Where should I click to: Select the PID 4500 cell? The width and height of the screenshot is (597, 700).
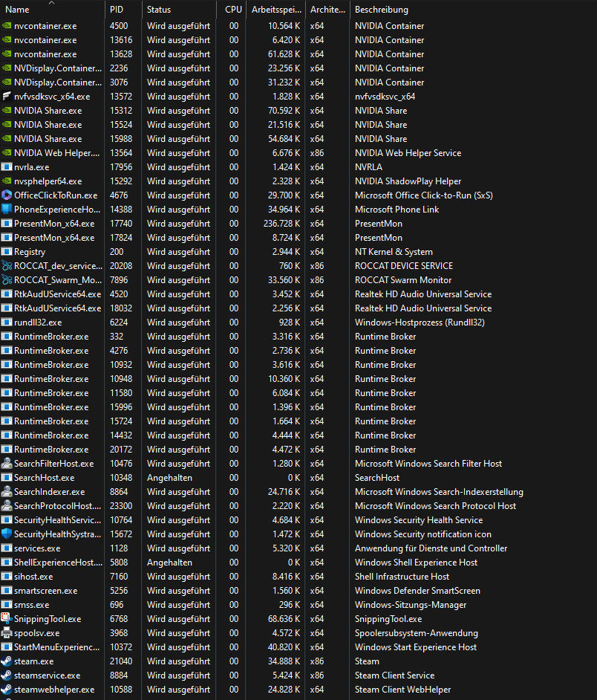point(119,26)
